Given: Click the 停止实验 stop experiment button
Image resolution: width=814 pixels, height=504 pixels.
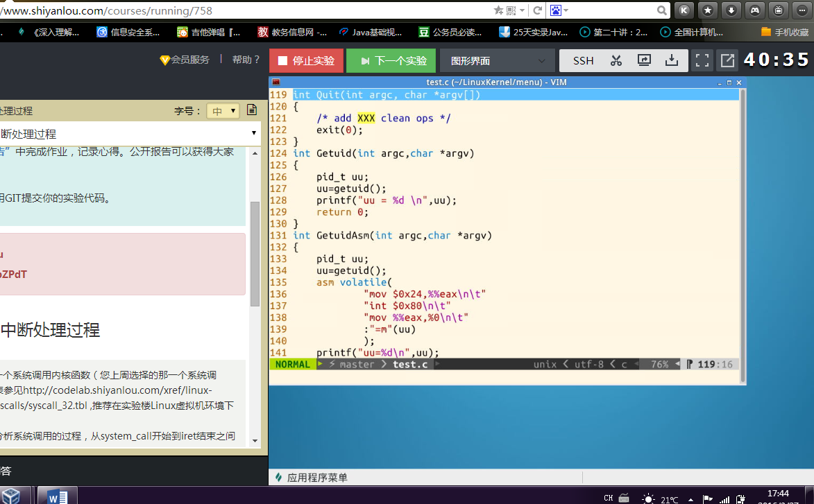Looking at the screenshot, I should (x=306, y=61).
